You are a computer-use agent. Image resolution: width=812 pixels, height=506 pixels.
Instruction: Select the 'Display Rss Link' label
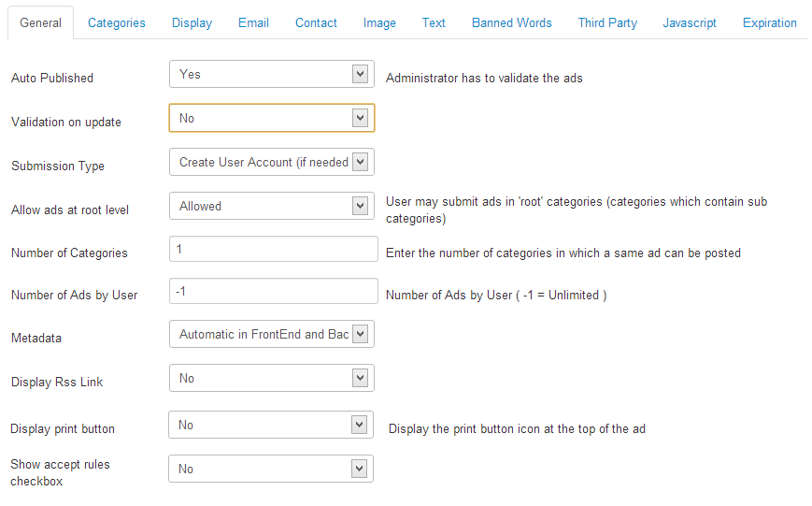point(57,383)
